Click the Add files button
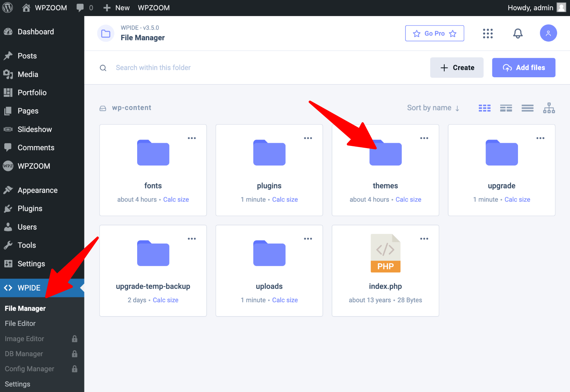Screen dimensions: 570x392 [x=524, y=68]
